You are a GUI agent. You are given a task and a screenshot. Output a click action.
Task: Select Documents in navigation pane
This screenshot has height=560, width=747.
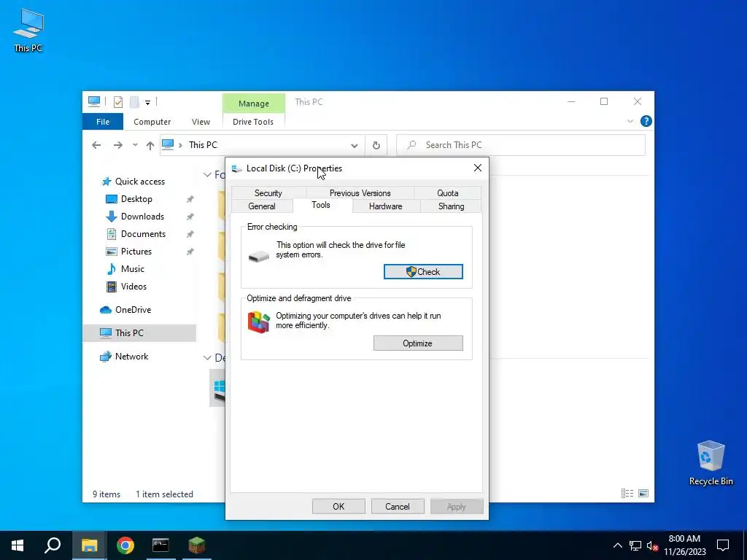136,234
